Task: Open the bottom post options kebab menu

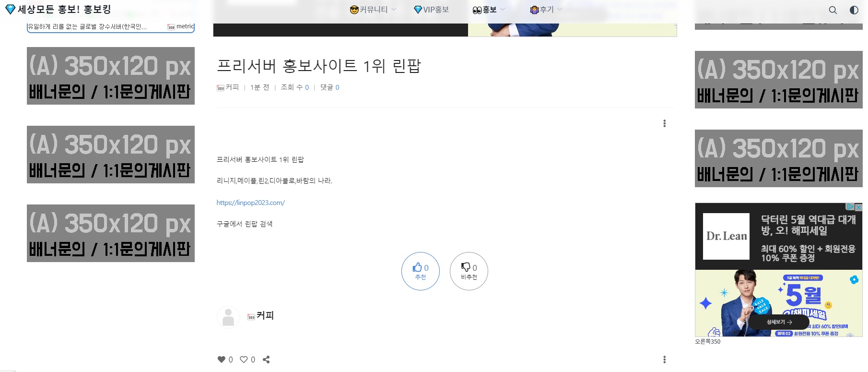Action: pos(664,360)
